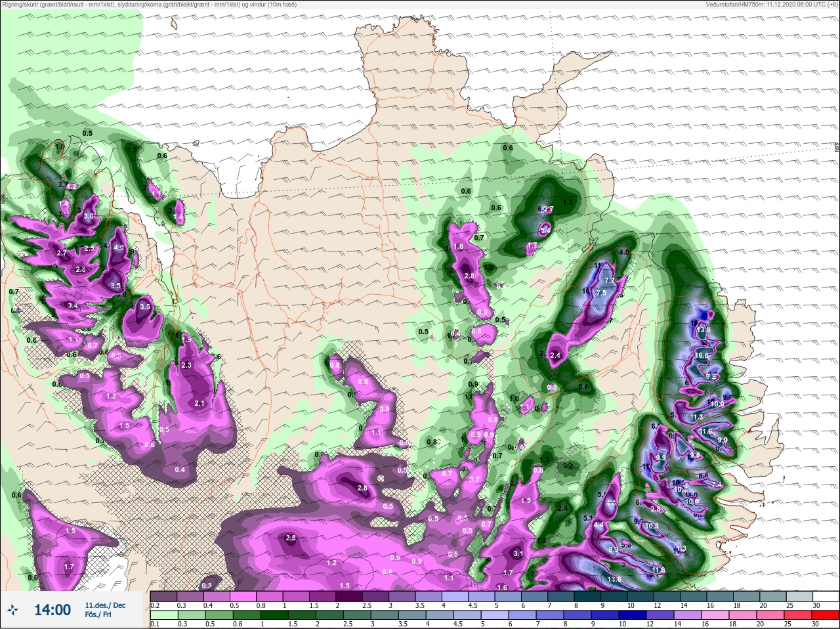Click the weekday text 'Fös./ Fri'

pyautogui.click(x=98, y=615)
